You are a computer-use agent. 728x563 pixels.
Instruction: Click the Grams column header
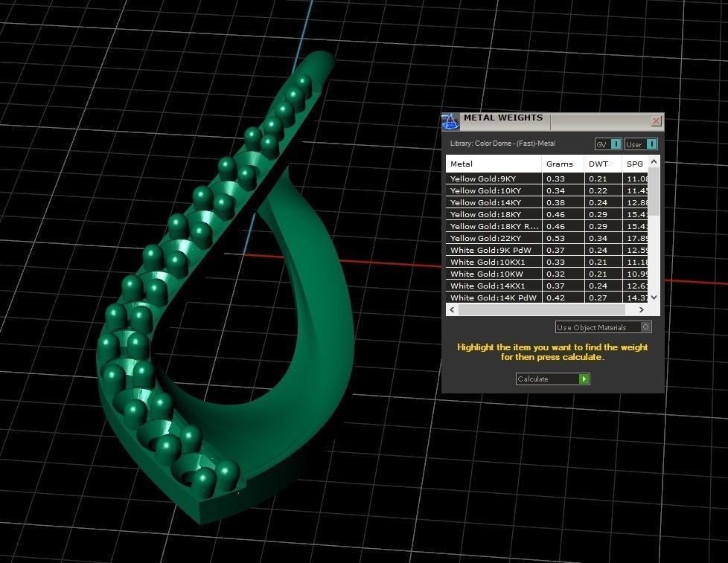click(563, 164)
